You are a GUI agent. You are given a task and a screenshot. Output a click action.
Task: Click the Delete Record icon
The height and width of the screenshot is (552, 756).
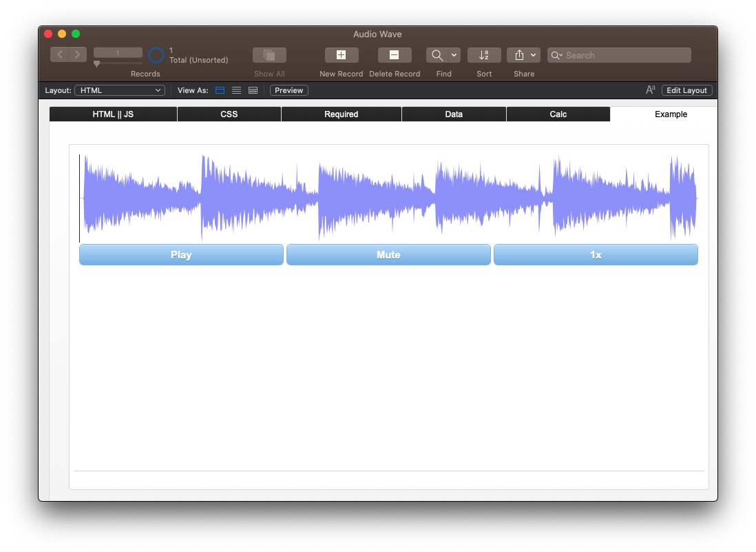tap(395, 55)
